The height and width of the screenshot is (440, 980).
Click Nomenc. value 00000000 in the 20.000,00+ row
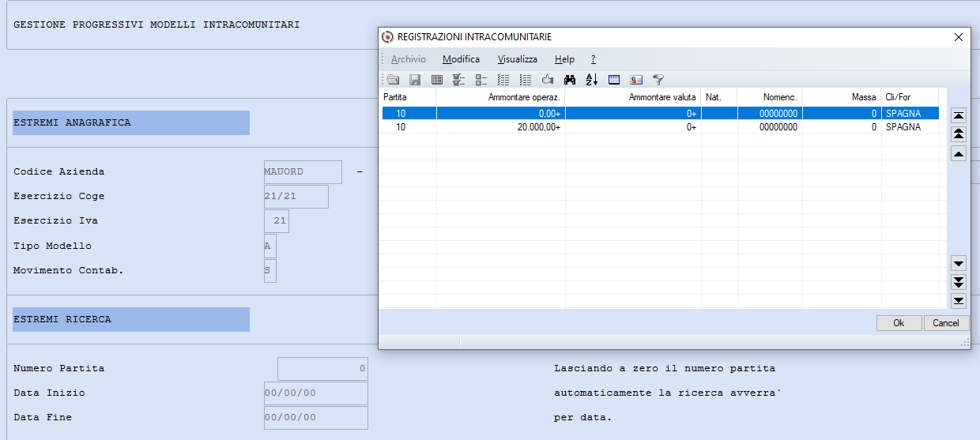(778, 127)
